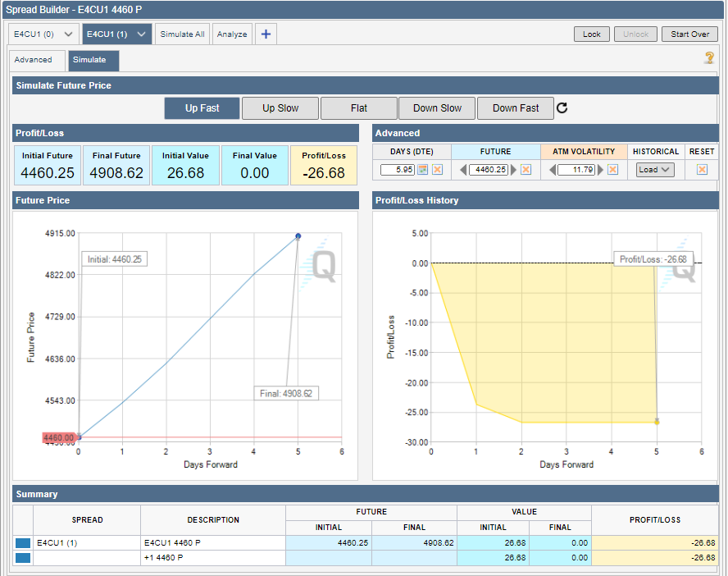Open the Historical Load dropdown
This screenshot has width=728, height=576.
tap(655, 170)
